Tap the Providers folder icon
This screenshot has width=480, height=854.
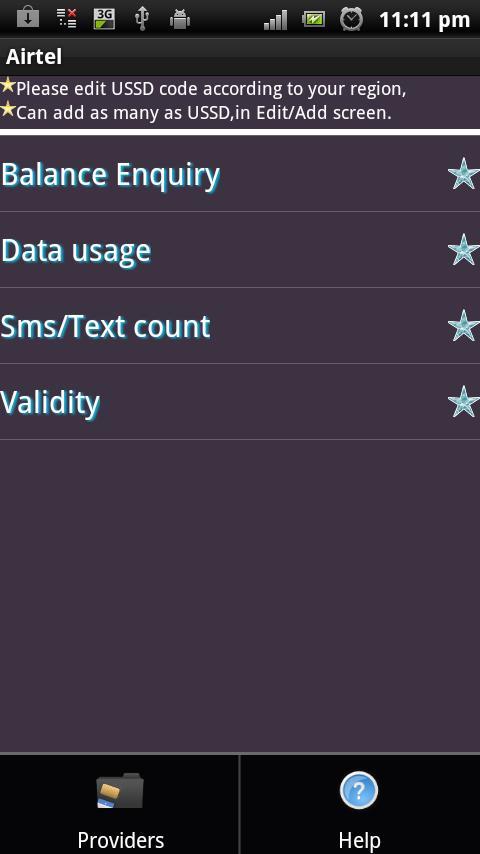point(120,790)
